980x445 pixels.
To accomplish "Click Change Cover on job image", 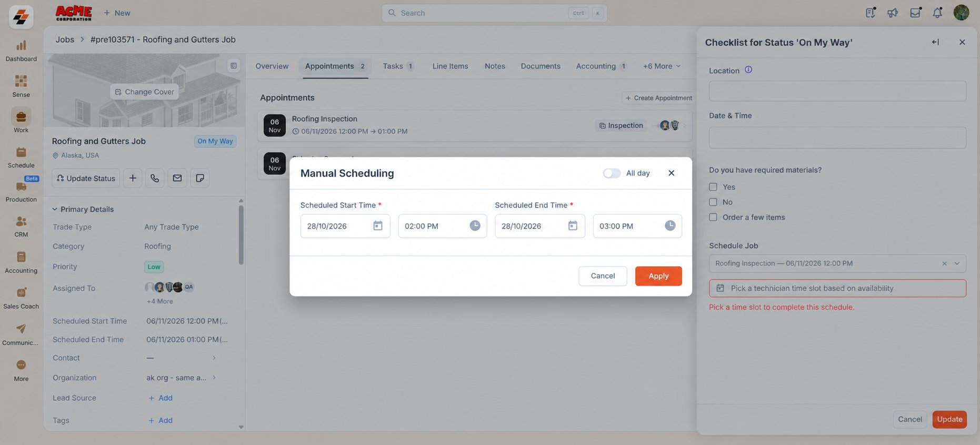I will tap(144, 92).
